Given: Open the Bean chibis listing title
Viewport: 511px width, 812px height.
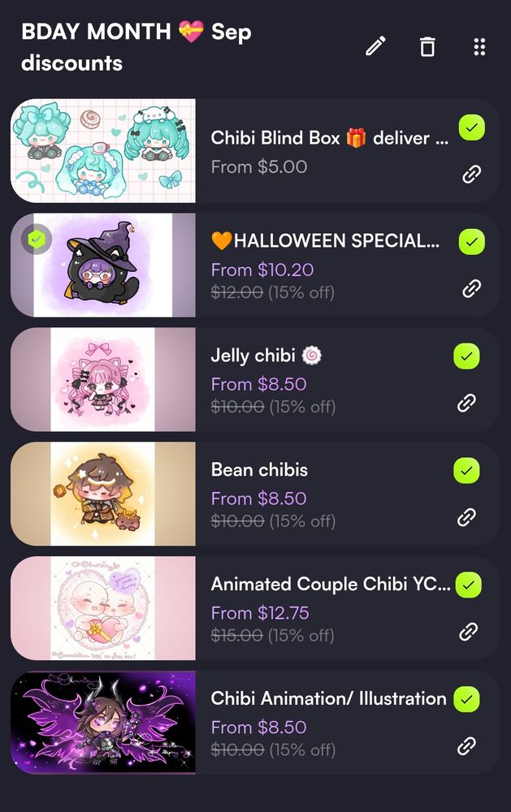Looking at the screenshot, I should [x=259, y=469].
